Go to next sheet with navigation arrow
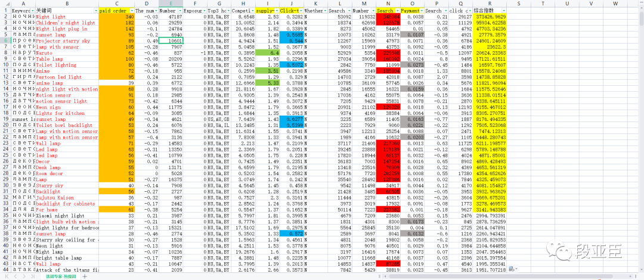Screen dimensions: 644x280 coord(23,276)
